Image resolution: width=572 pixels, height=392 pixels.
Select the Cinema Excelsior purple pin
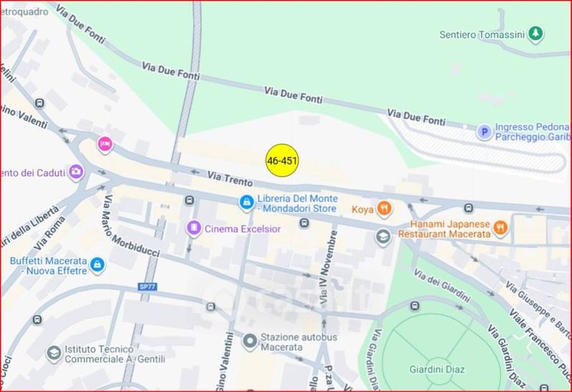[194, 228]
